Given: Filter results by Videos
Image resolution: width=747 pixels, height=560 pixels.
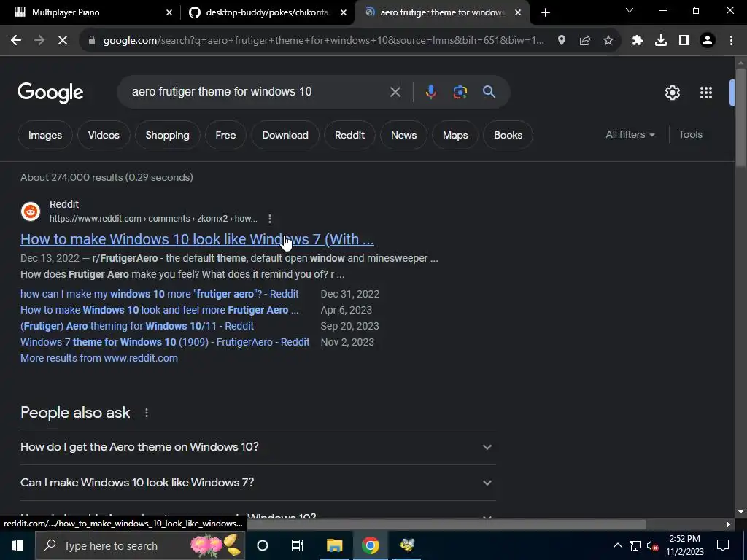Looking at the screenshot, I should point(104,135).
